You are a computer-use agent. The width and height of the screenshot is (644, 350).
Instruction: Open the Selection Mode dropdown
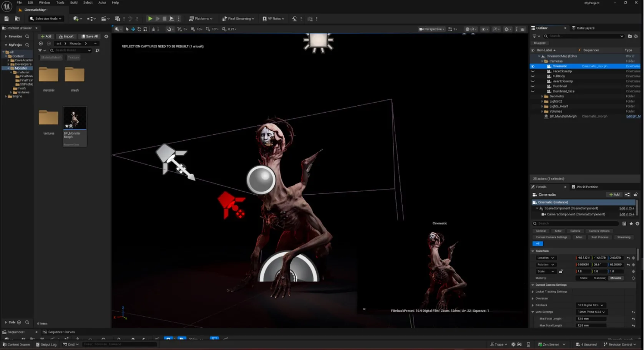click(x=46, y=18)
